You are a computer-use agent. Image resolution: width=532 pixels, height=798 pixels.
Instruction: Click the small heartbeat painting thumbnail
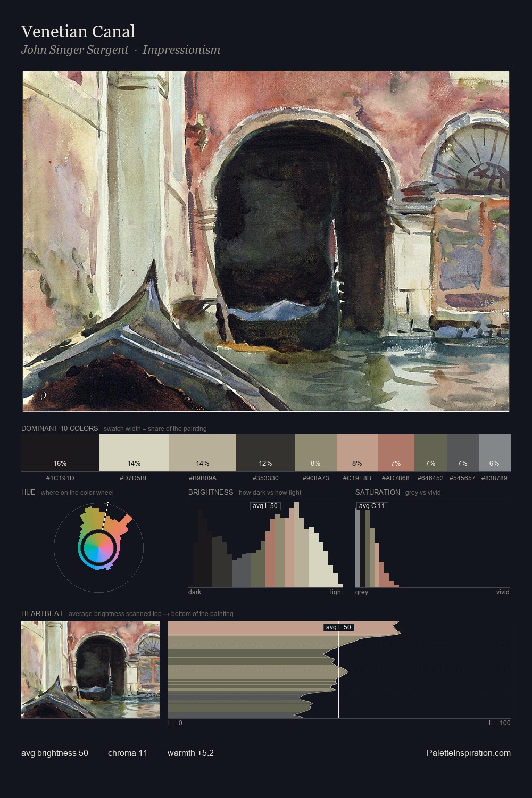point(90,670)
